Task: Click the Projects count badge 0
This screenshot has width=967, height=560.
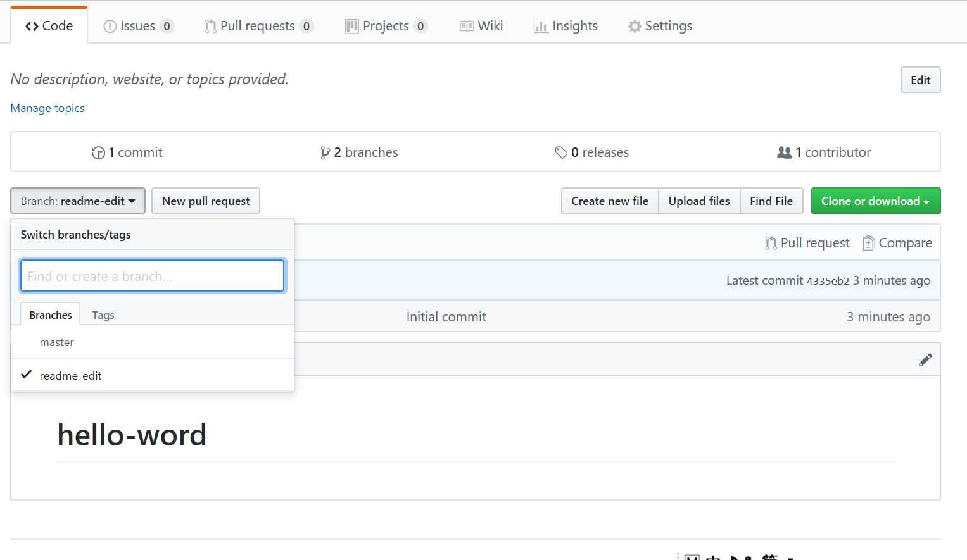Action: (x=420, y=27)
